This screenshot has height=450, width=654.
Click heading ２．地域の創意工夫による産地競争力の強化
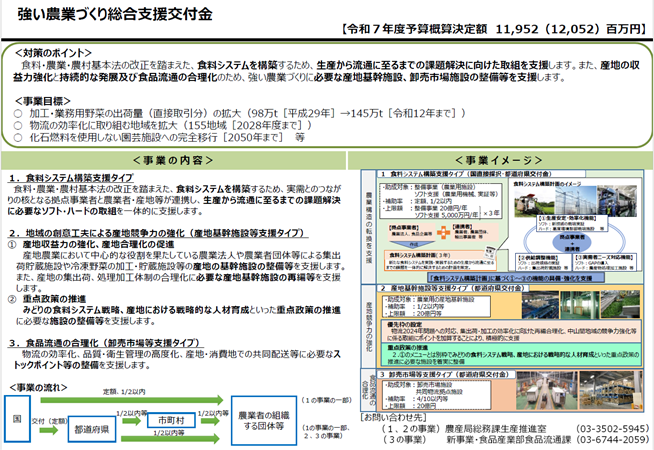click(x=158, y=233)
